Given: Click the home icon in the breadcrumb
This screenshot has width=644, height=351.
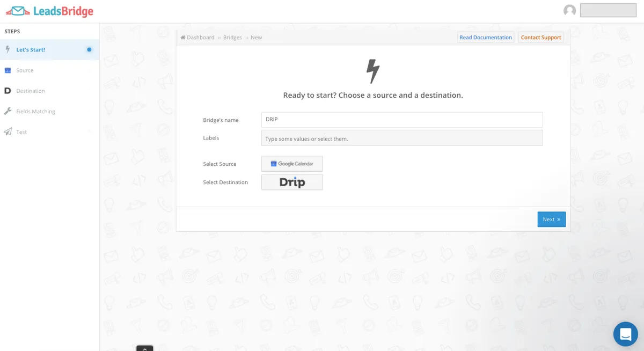Looking at the screenshot, I should pyautogui.click(x=183, y=38).
